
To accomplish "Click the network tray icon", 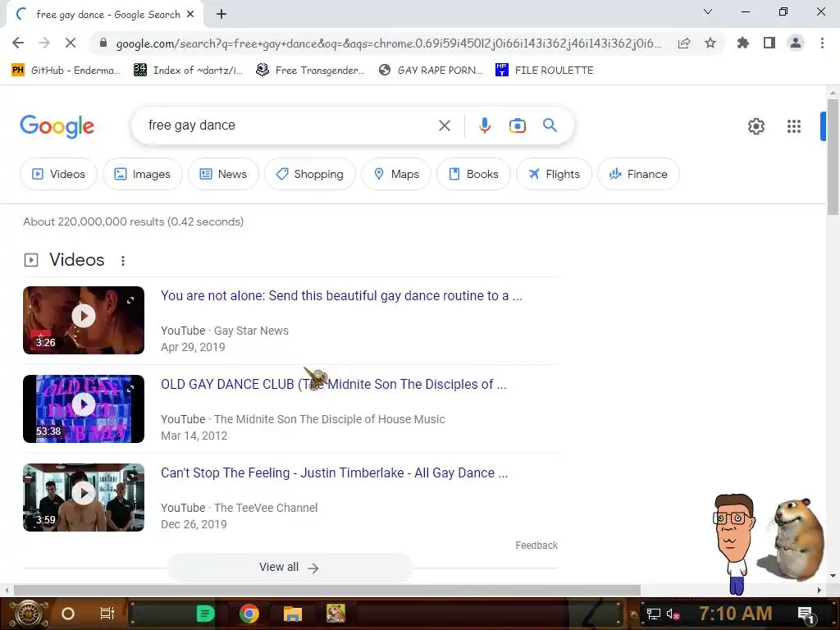I will 653,614.
